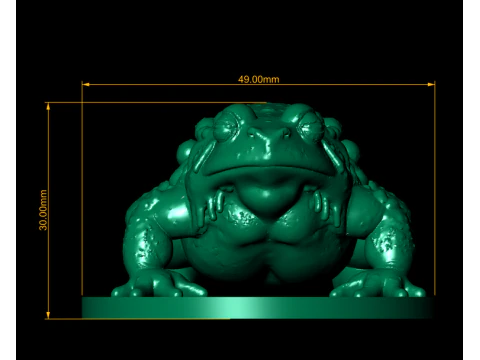Select the 49.00mm width dimension label
Image resolution: width=480 pixels, height=360 pixels.
[x=258, y=79]
